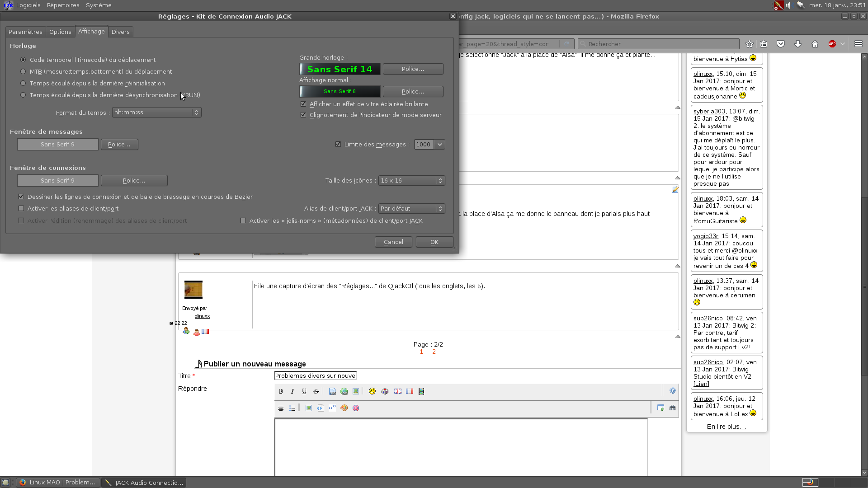Click the Adblock Plus icon
Screen dimensions: 868x488
[832, 44]
